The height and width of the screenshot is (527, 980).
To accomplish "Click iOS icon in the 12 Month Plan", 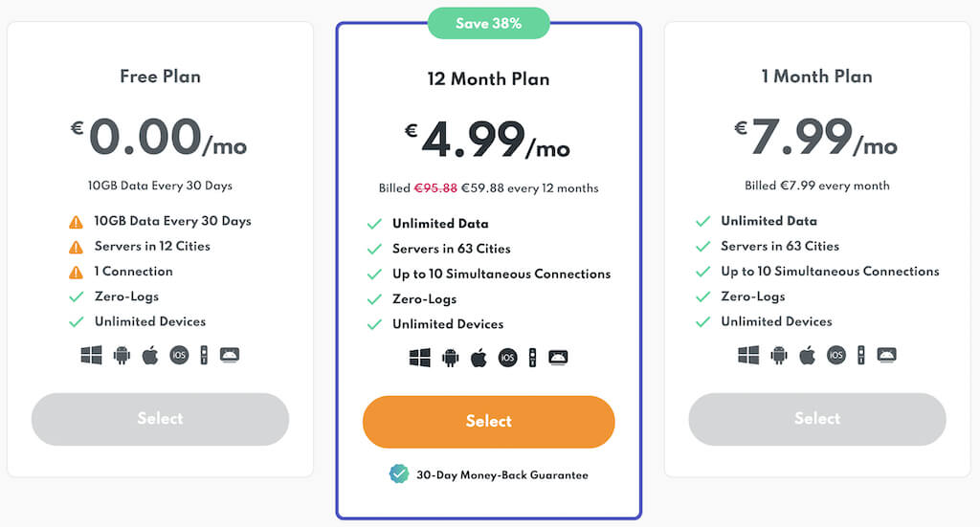I will 507,359.
